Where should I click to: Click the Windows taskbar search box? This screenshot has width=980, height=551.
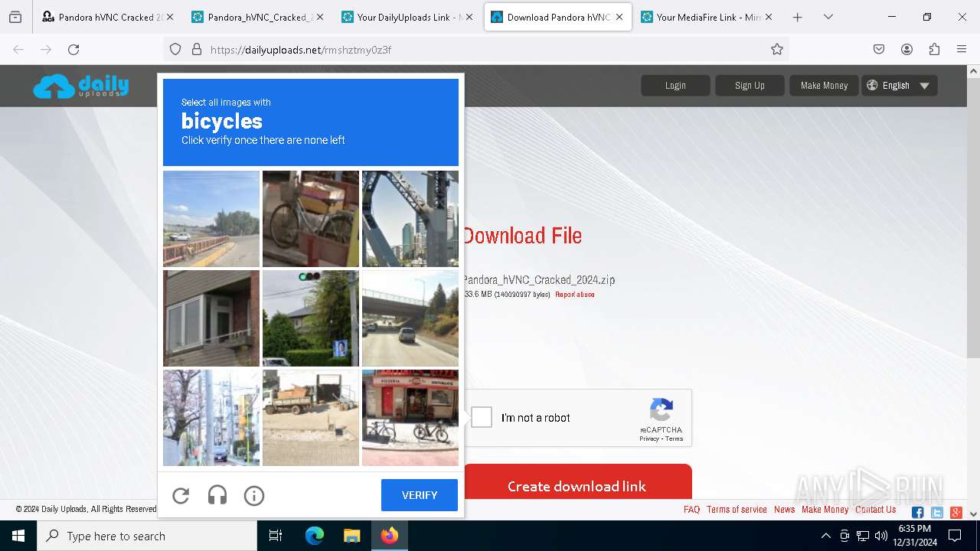click(x=147, y=536)
